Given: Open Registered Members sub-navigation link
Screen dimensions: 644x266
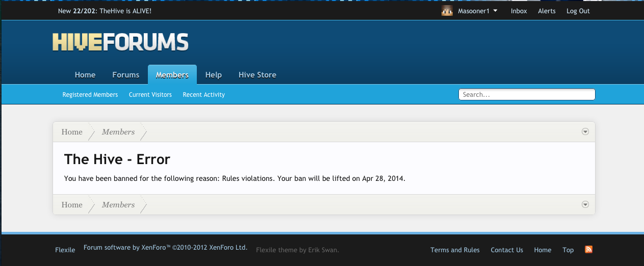Looking at the screenshot, I should coord(90,95).
